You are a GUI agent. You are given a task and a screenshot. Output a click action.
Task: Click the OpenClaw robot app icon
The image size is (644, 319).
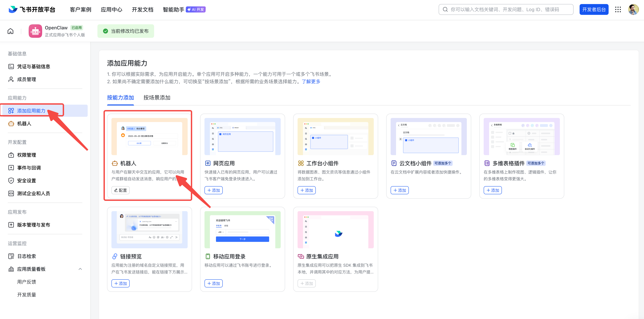(35, 31)
